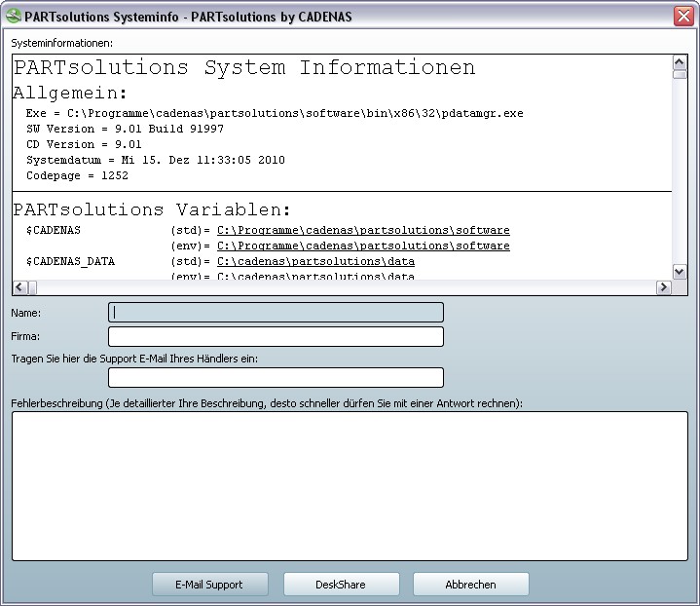This screenshot has height=606, width=700.
Task: Click inside the Fehlerbeschreibung text area
Action: (350, 486)
